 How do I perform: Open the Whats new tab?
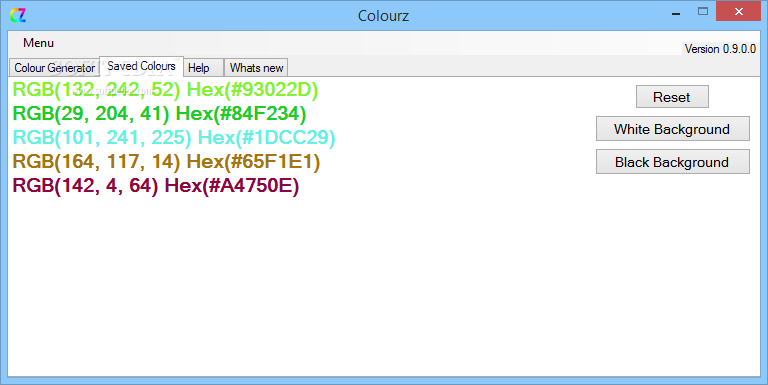256,68
